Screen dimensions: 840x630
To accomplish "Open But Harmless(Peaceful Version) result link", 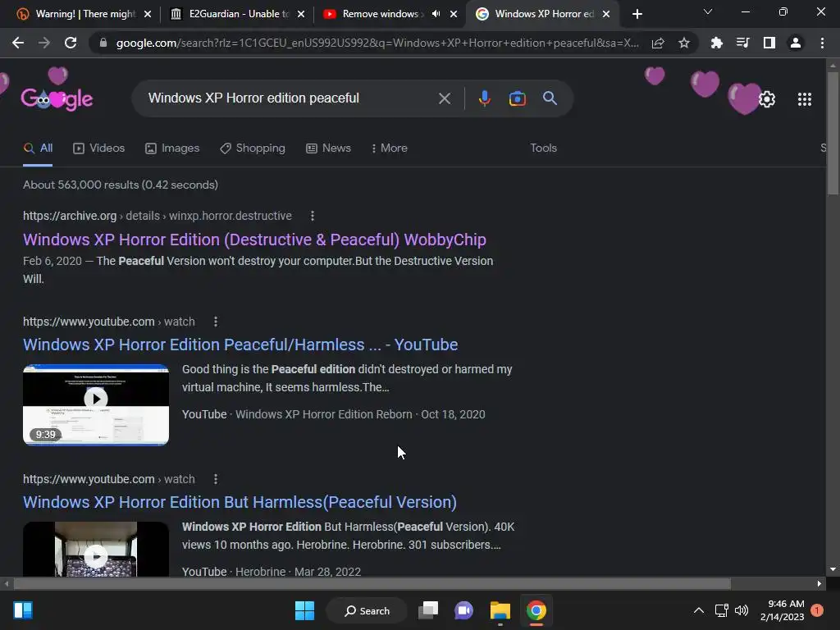I will click(x=240, y=502).
